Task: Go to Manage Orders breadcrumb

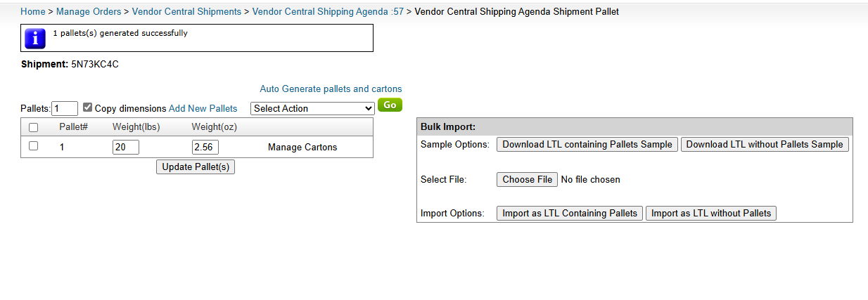Action: click(x=91, y=12)
